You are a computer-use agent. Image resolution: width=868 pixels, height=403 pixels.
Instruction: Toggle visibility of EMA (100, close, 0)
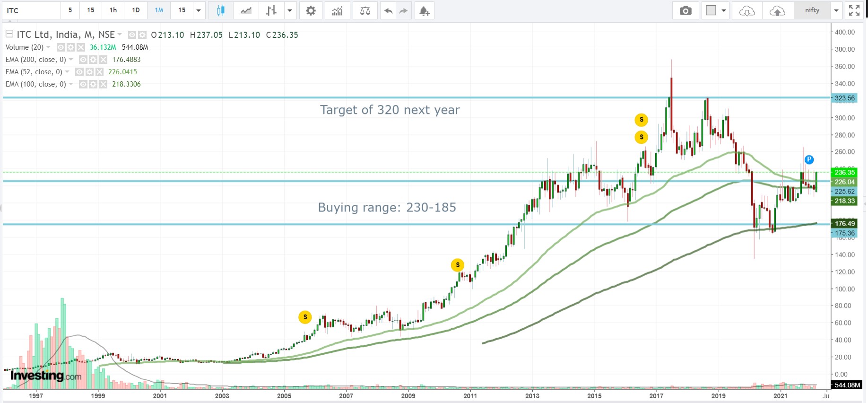(83, 84)
